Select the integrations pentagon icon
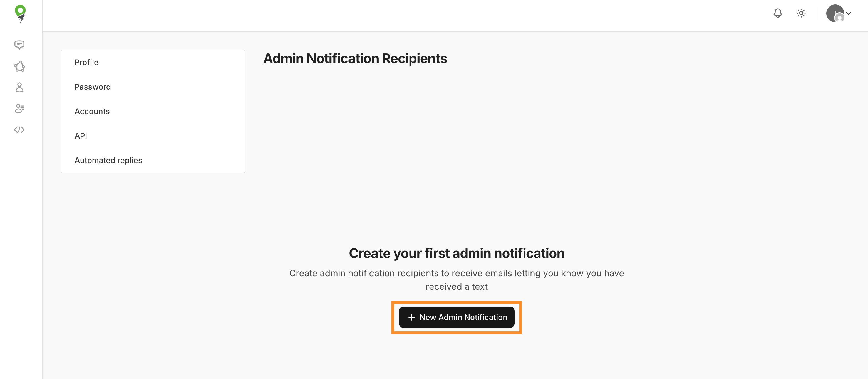The image size is (868, 379). pos(19,66)
